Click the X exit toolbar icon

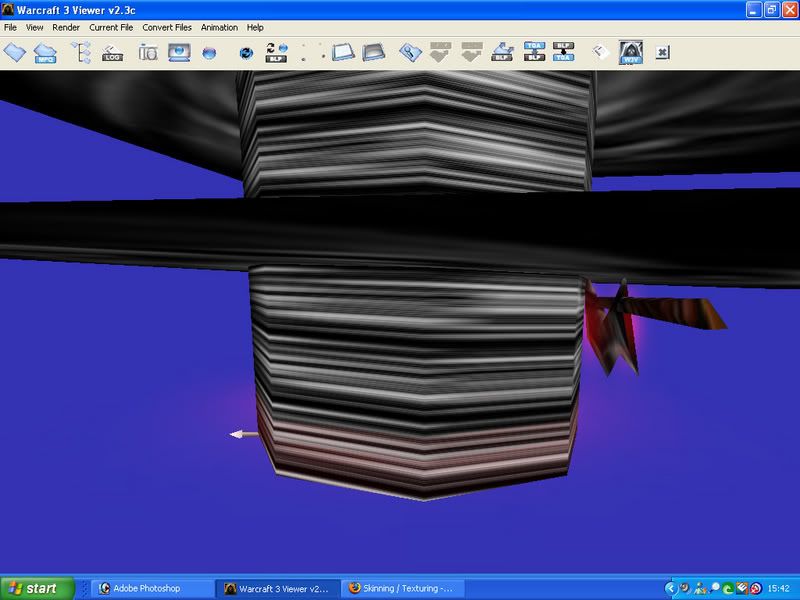pyautogui.click(x=662, y=53)
